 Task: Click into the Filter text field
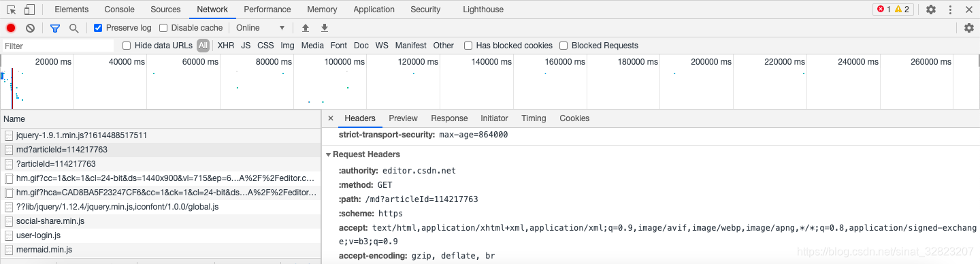click(x=58, y=46)
